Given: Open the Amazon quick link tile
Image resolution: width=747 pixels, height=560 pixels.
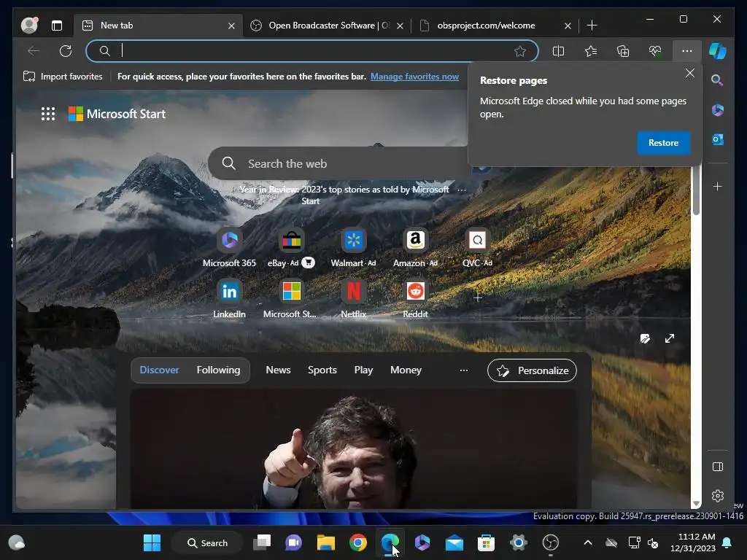Looking at the screenshot, I should [415, 247].
